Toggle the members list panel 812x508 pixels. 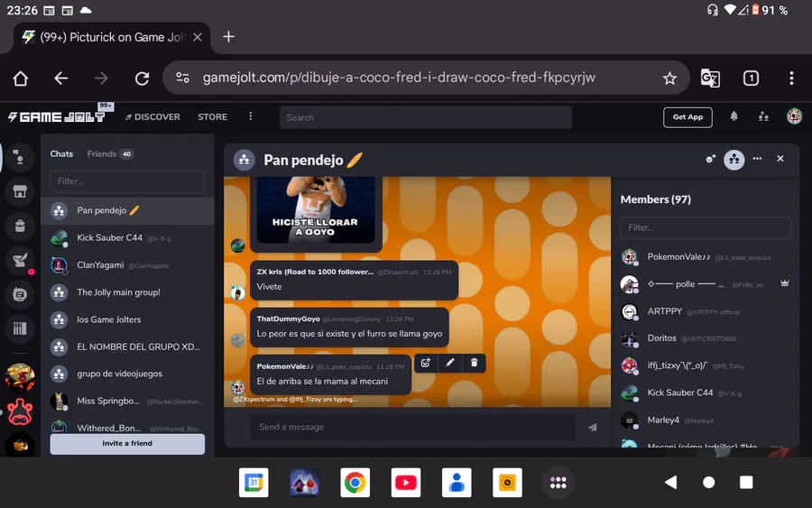click(x=734, y=160)
